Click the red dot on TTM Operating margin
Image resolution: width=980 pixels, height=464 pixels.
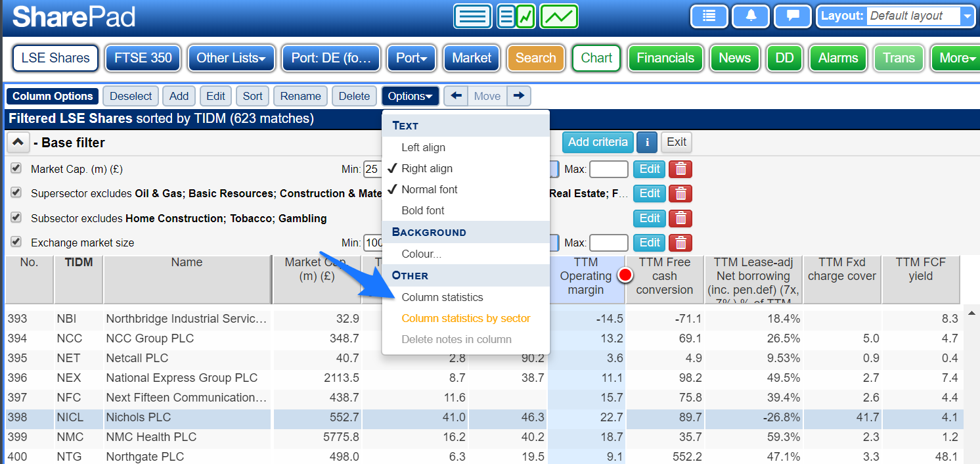(x=625, y=275)
